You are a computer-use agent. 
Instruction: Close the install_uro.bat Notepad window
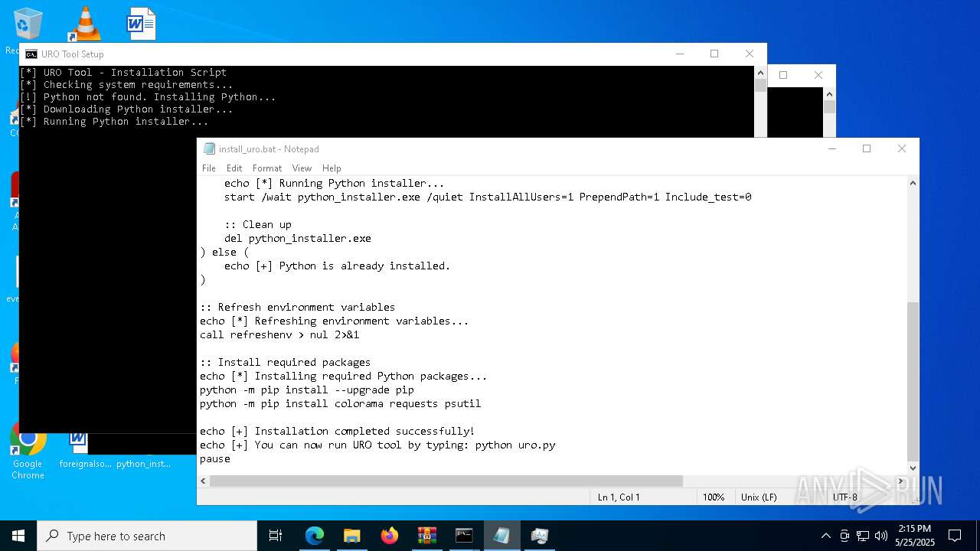tap(902, 149)
